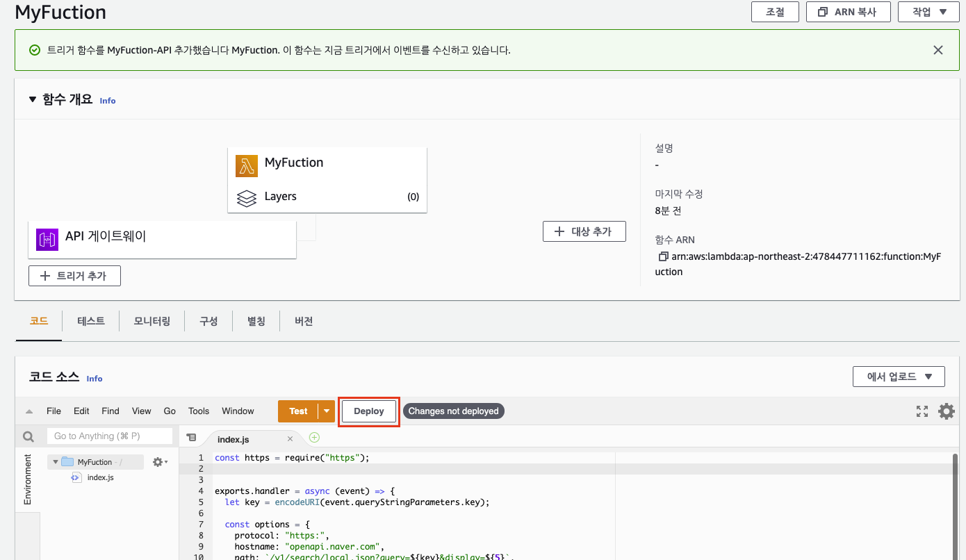Click the MyFuction page heading
This screenshot has width=966, height=560.
60,12
